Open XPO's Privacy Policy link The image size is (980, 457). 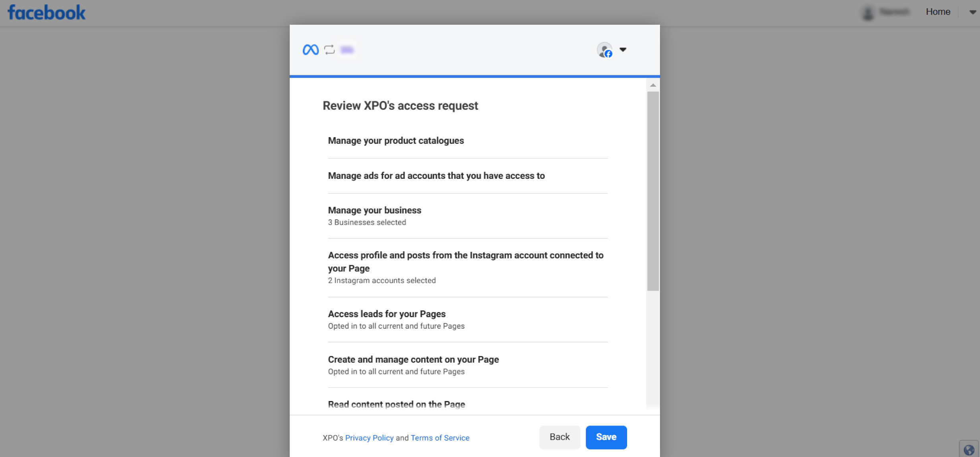tap(369, 438)
